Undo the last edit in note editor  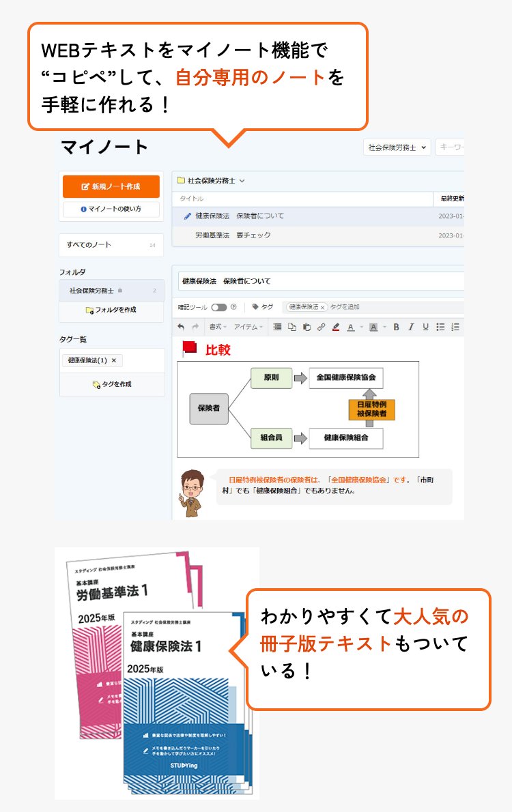click(x=181, y=327)
